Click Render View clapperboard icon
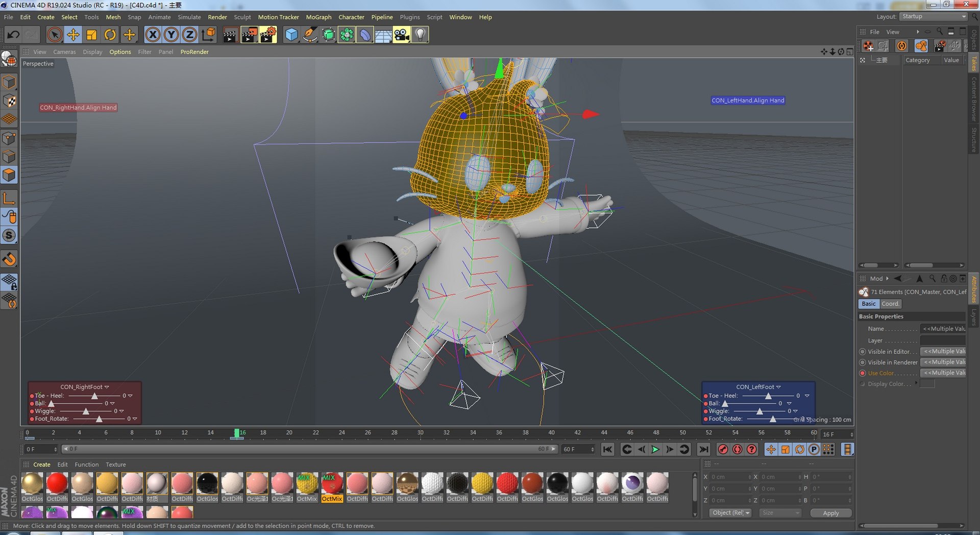980x535 pixels. pyautogui.click(x=230, y=35)
